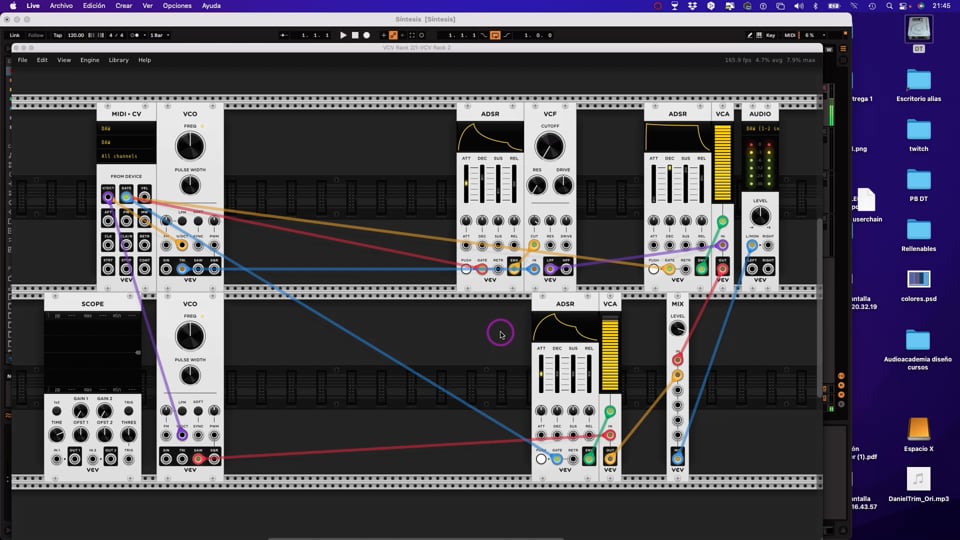
Task: Open the File menu in VCV Rack
Action: point(23,60)
